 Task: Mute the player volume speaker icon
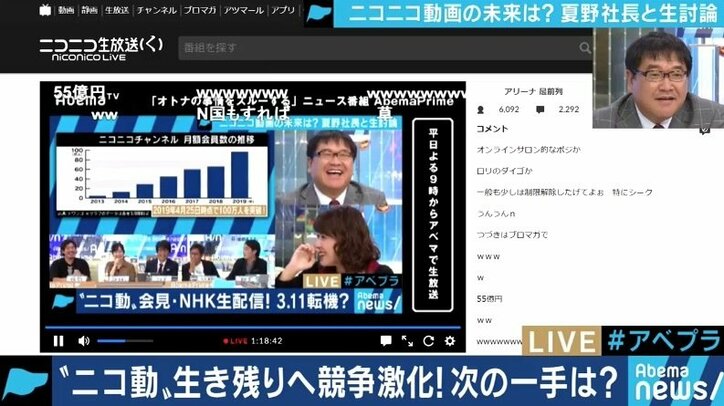click(84, 341)
